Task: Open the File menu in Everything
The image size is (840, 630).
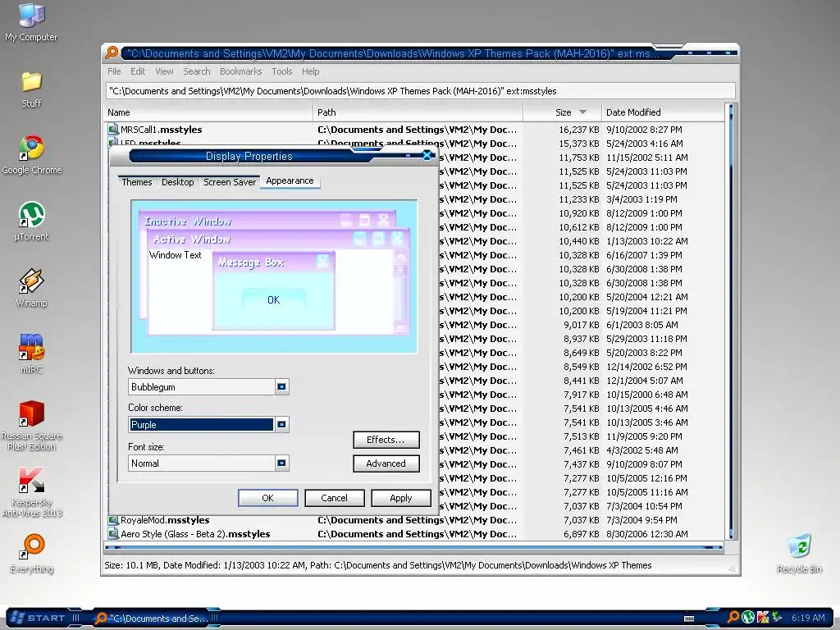Action: click(113, 71)
